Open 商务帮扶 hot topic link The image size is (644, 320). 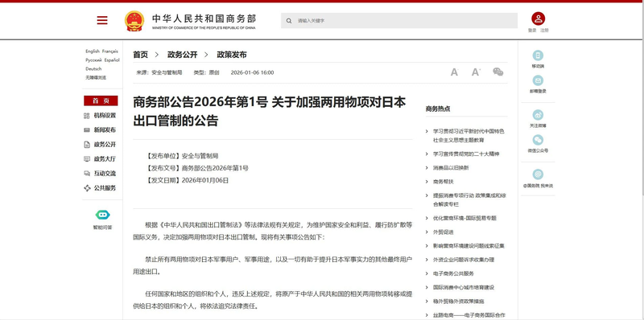pos(444,182)
